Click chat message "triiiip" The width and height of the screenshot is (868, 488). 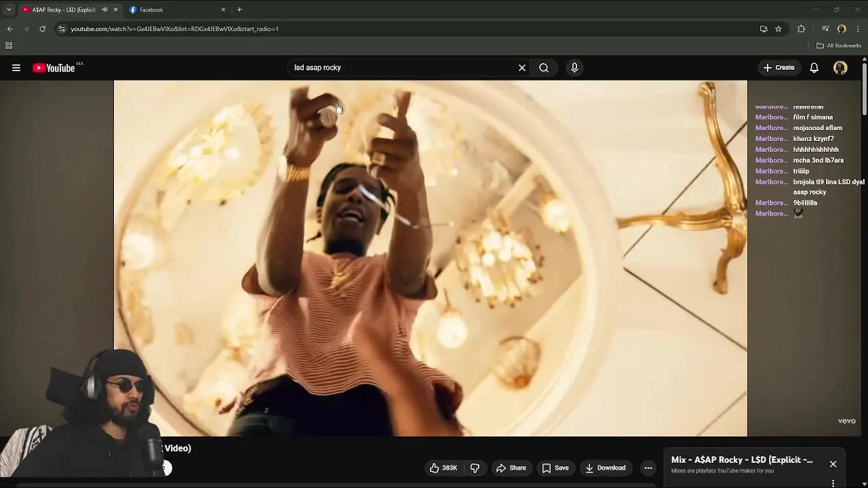(801, 171)
